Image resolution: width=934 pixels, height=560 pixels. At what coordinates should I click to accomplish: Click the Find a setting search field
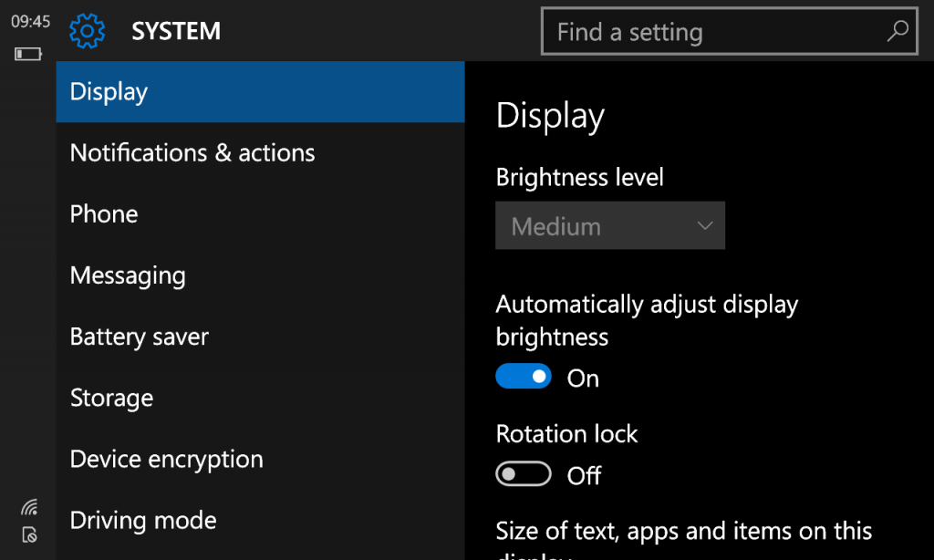click(x=729, y=31)
